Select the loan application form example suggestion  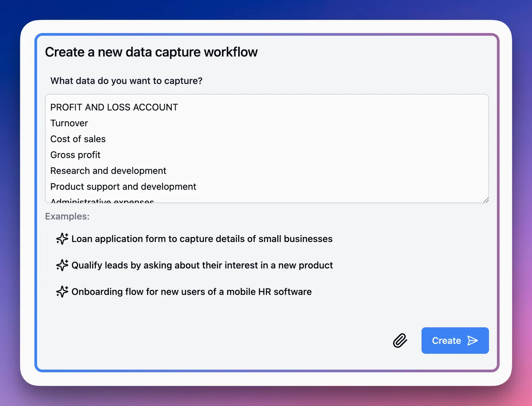[x=202, y=239]
